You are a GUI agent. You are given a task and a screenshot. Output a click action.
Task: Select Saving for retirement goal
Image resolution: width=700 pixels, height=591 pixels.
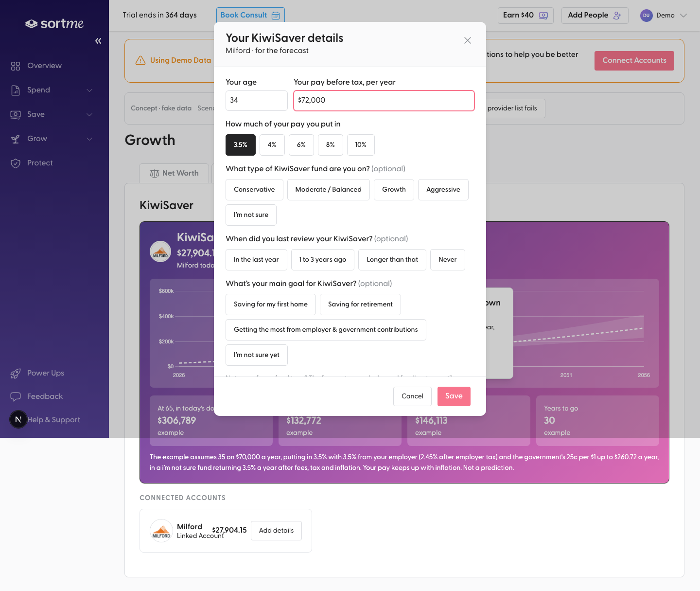tap(360, 304)
